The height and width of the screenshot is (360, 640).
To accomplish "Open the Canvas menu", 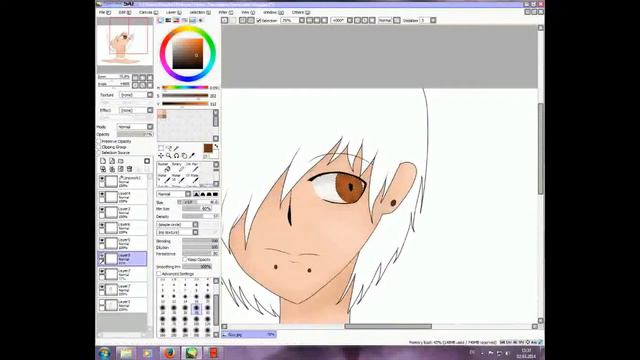I will pos(148,12).
